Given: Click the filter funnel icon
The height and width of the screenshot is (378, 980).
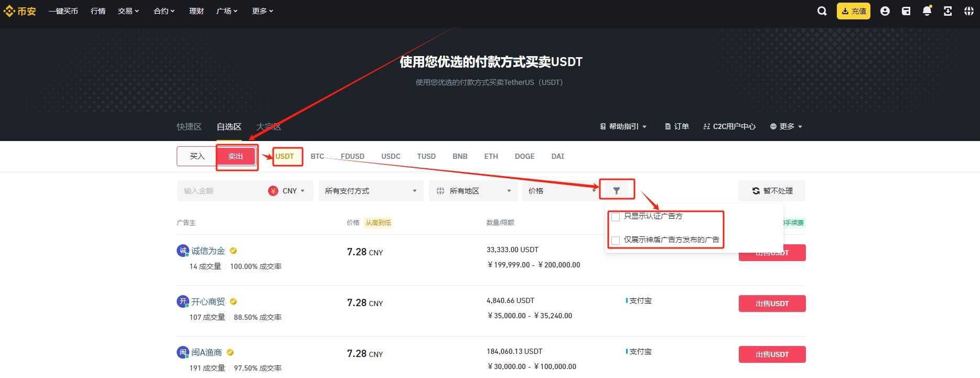Looking at the screenshot, I should coord(617,191).
